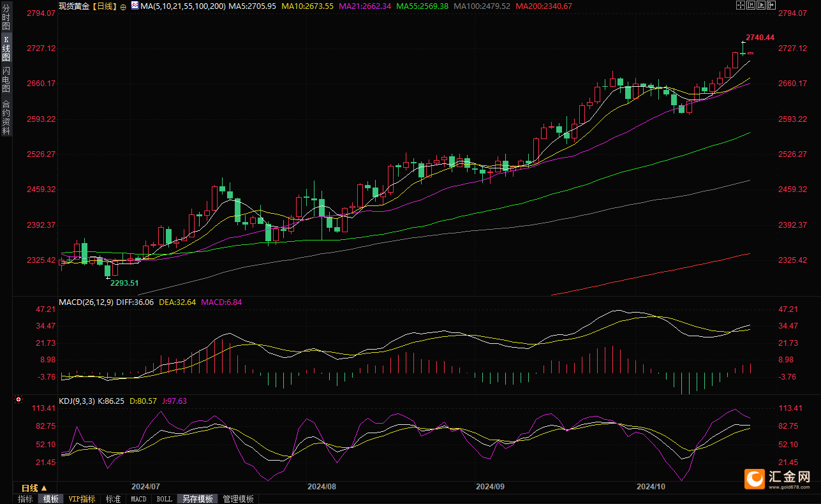The image size is (821, 504).
Task: Click the crosshair cursor icon at top right
Action: pos(741,5)
